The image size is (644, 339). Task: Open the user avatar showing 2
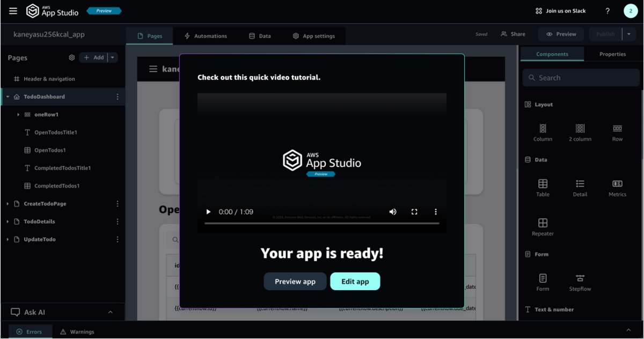click(x=631, y=11)
